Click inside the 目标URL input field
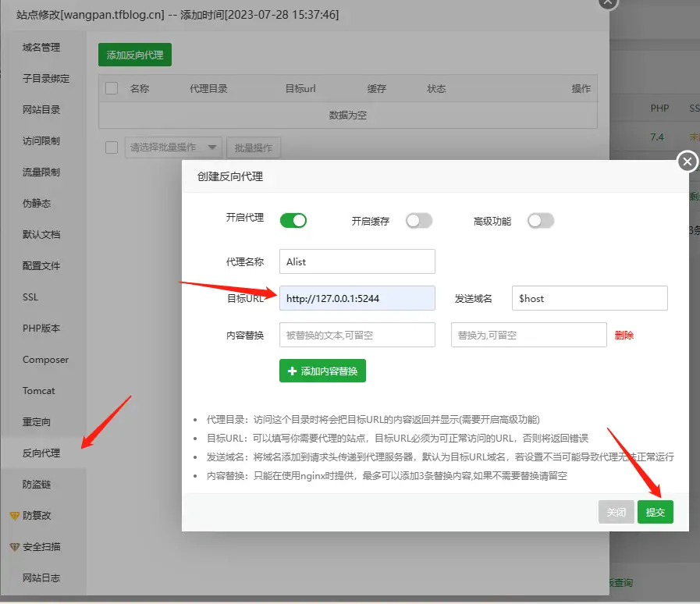Screen dimensions: 700x604 coord(357,298)
